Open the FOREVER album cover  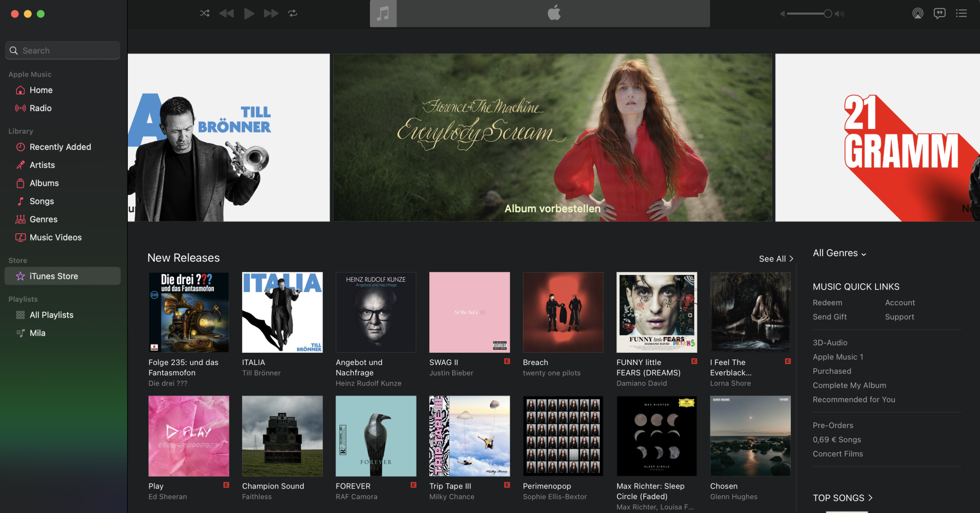[376, 436]
